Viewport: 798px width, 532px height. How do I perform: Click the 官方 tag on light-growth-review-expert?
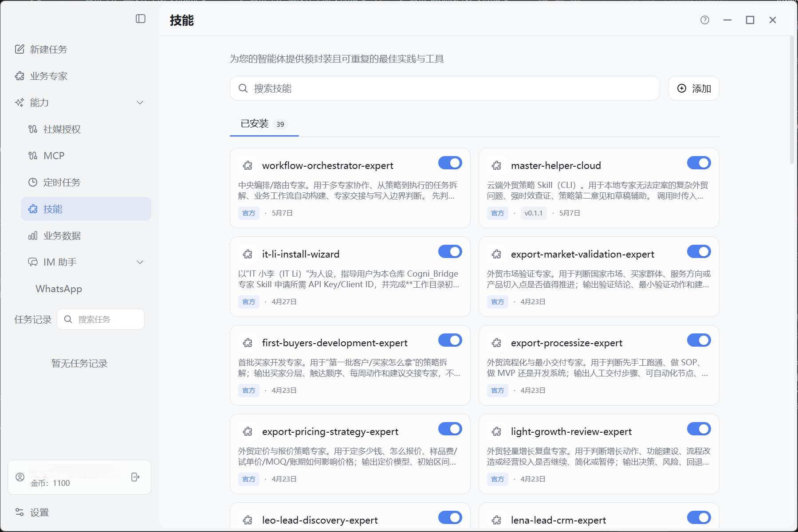(498, 479)
